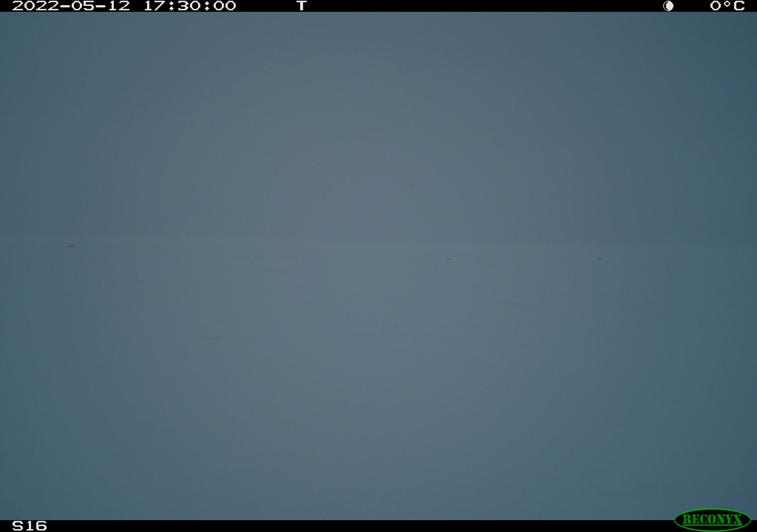Click the faint streak in the right midfield

pos(517,304)
